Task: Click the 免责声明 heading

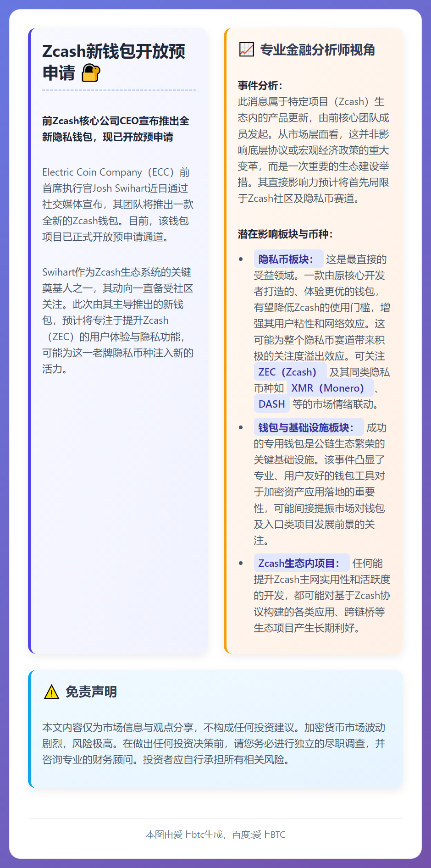Action: pyautogui.click(x=91, y=692)
